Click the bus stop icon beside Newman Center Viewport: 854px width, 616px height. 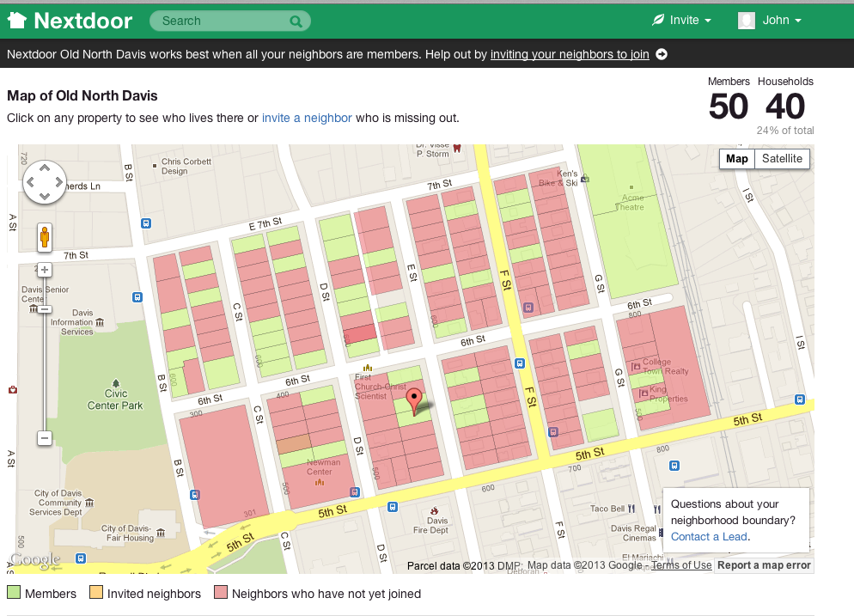[x=355, y=492]
